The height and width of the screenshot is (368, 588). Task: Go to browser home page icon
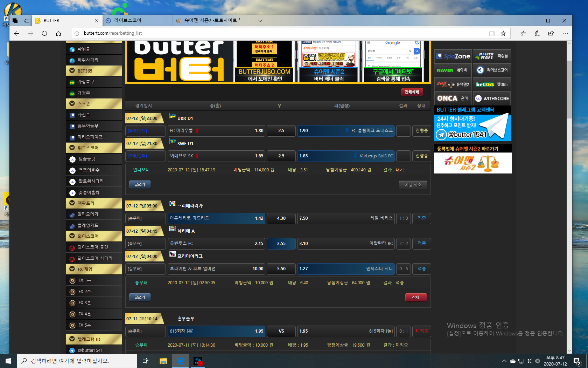click(x=58, y=33)
